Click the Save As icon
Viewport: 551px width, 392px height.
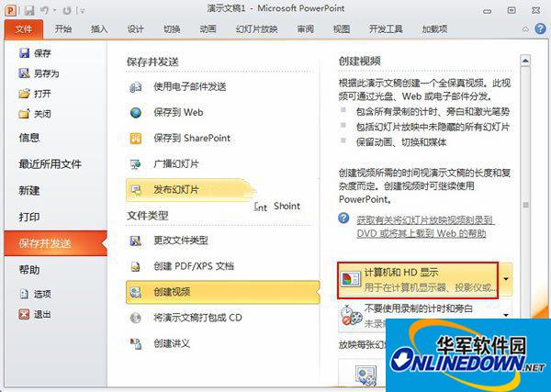[24, 73]
